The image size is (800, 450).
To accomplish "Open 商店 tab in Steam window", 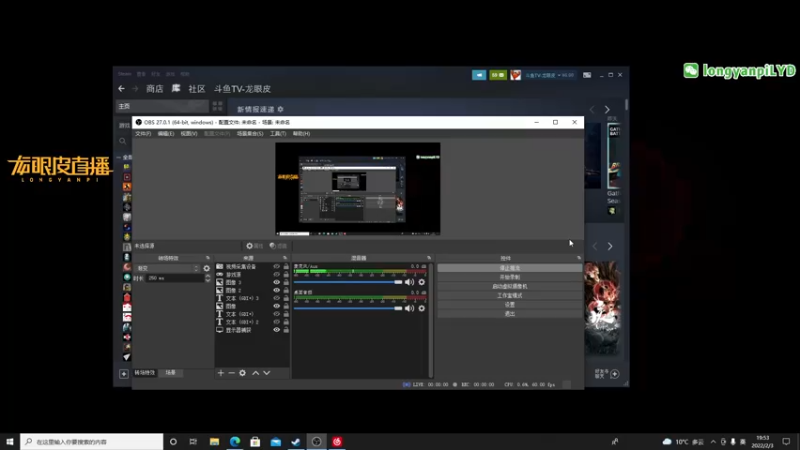I will [x=155, y=89].
